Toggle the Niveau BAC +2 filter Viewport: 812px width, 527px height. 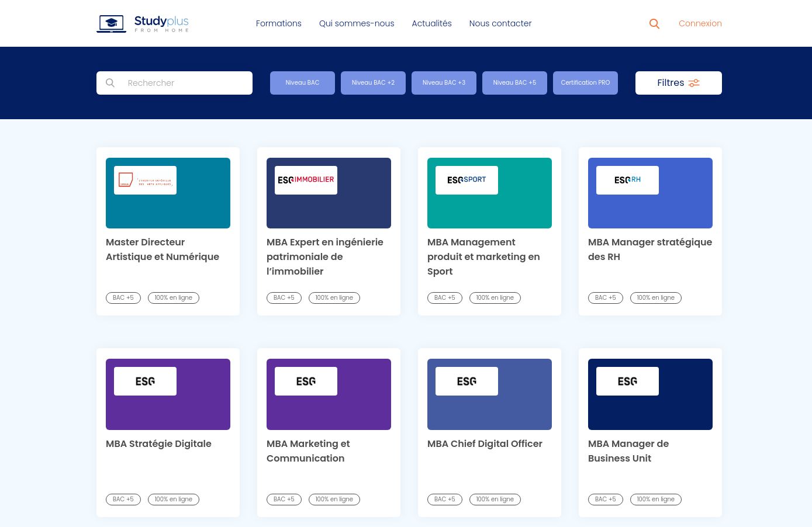(373, 83)
